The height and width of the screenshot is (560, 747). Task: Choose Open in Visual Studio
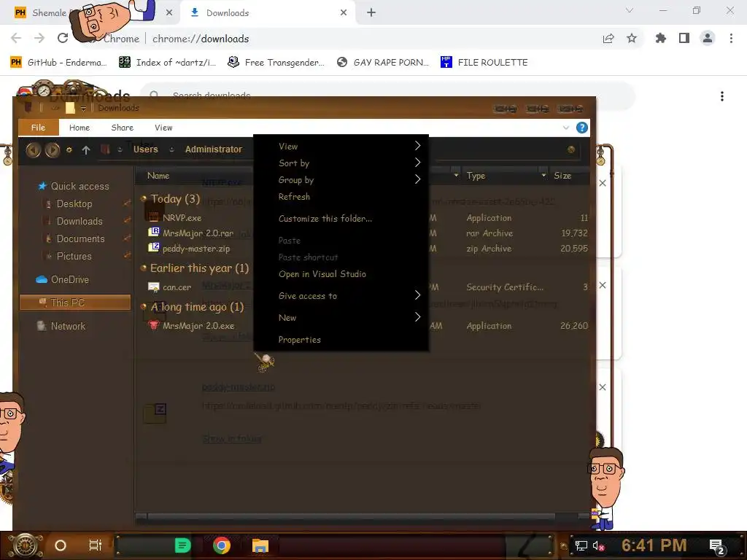coord(341,274)
